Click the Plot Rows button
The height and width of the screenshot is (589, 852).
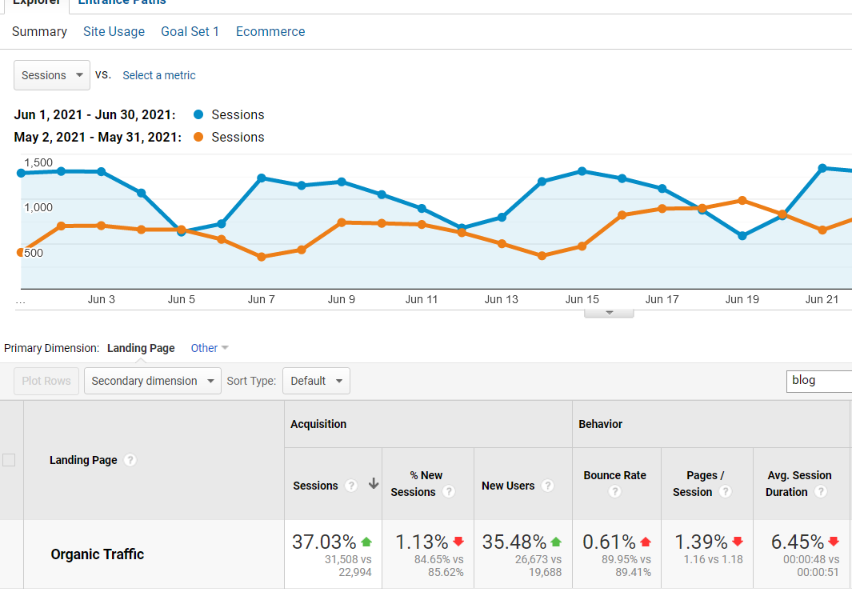point(46,381)
